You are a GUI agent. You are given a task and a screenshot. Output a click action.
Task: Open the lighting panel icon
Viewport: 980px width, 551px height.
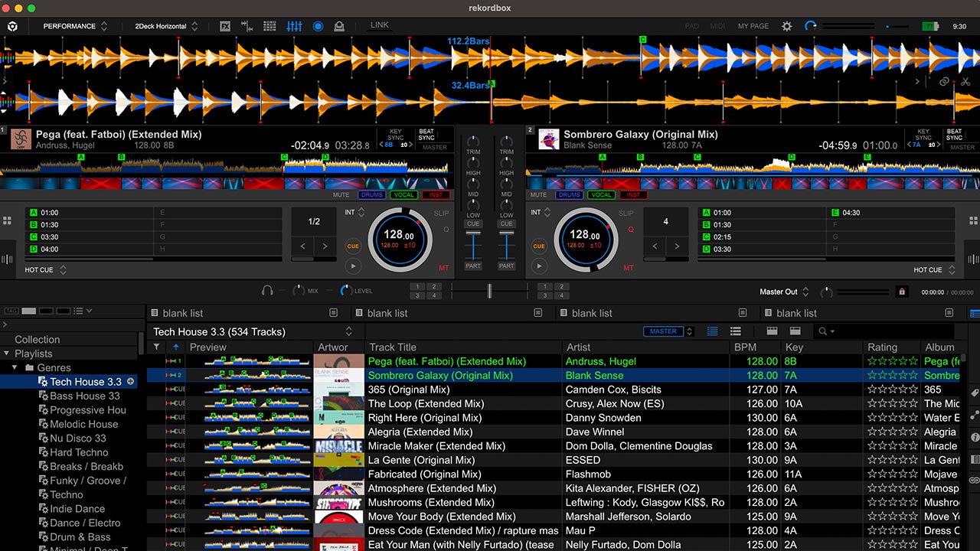[339, 26]
